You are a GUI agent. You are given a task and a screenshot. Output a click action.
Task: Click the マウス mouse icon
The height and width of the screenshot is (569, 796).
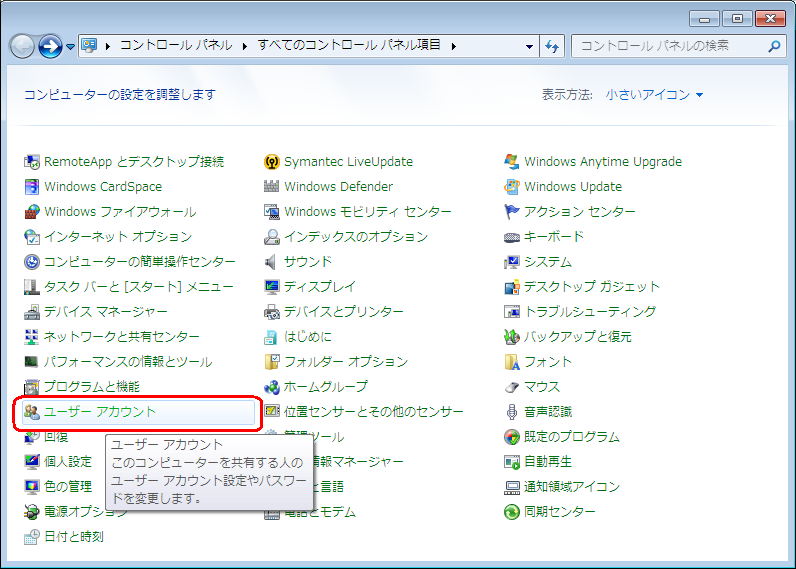512,387
